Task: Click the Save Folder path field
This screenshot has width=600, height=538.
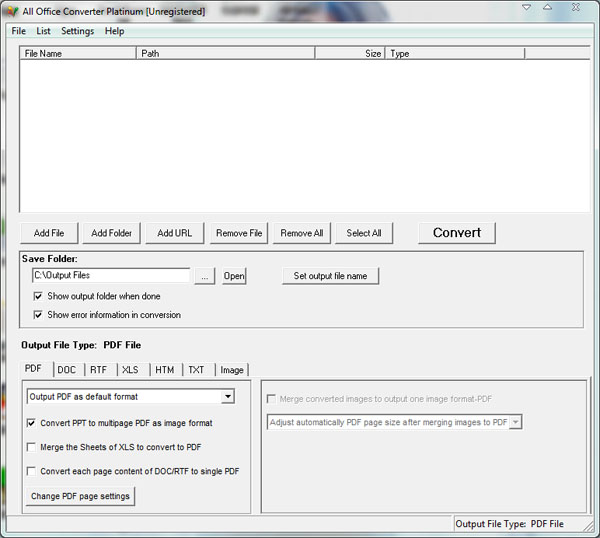Action: [111, 276]
